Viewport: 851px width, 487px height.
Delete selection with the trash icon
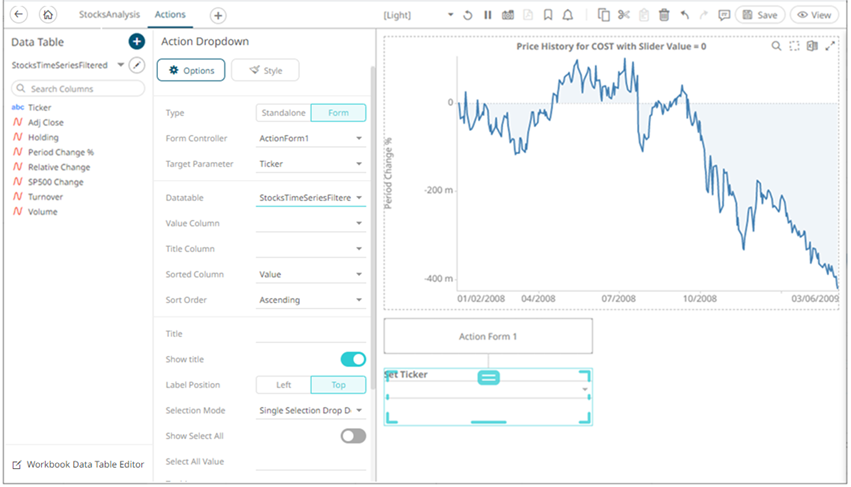(664, 15)
